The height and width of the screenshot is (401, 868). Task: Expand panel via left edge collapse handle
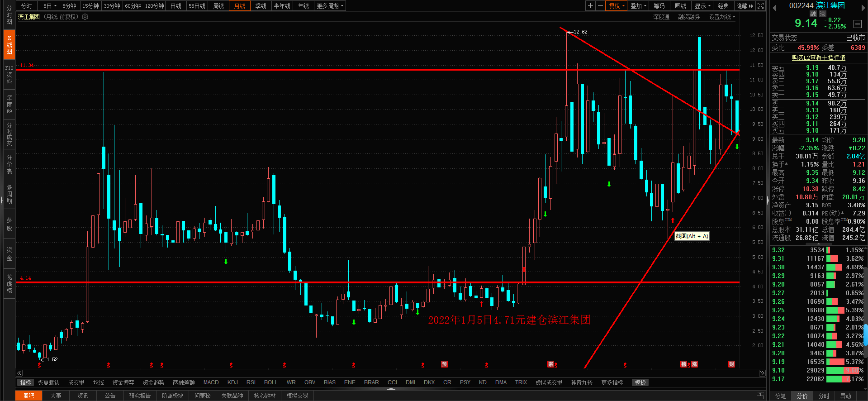1,200
